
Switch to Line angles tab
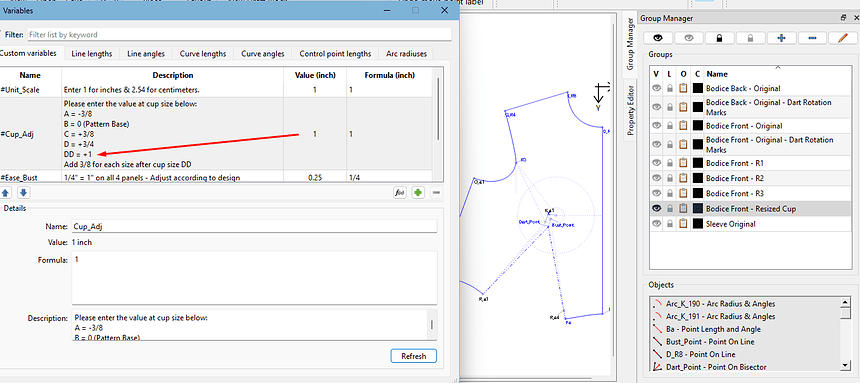(145, 54)
